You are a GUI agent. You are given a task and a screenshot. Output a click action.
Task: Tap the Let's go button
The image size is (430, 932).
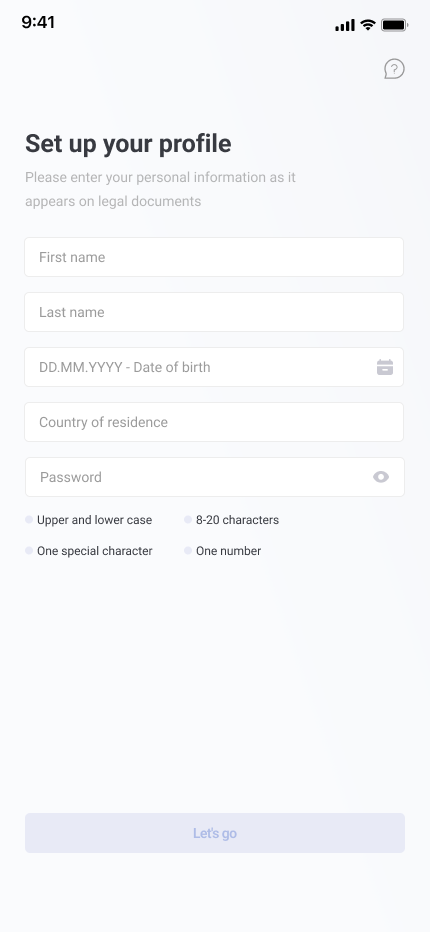pos(215,833)
